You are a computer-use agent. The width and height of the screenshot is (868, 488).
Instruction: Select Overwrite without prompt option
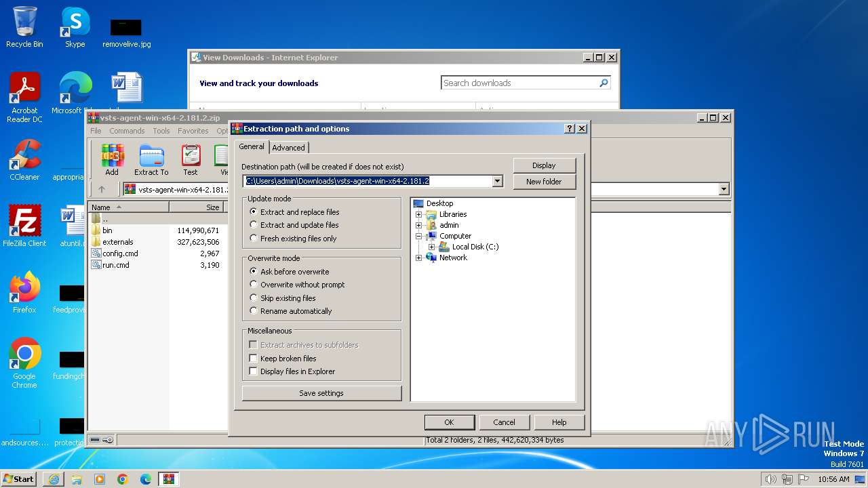297,285
